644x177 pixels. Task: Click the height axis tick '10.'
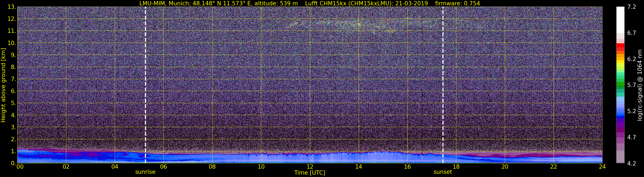[x=12, y=43]
